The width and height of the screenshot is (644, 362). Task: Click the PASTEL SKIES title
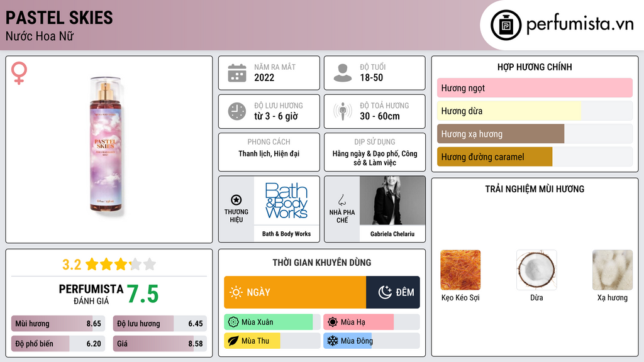(x=59, y=18)
